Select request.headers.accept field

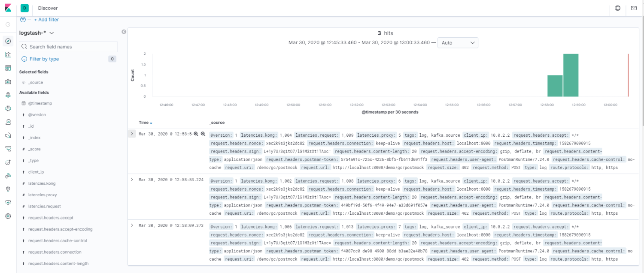click(x=51, y=218)
